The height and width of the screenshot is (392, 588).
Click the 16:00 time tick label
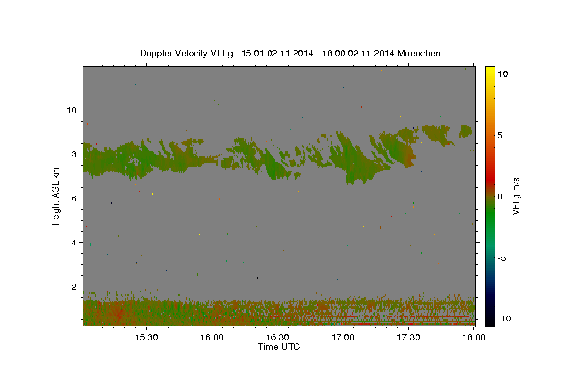[x=212, y=337]
